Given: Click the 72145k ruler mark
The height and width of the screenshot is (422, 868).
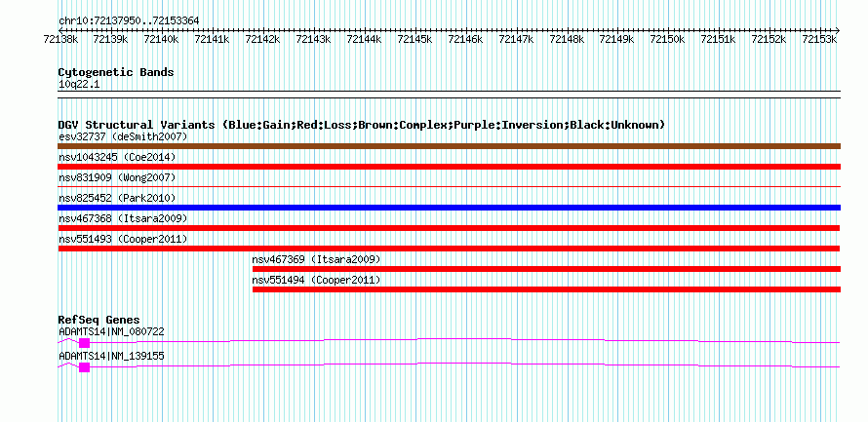Looking at the screenshot, I should [x=415, y=39].
